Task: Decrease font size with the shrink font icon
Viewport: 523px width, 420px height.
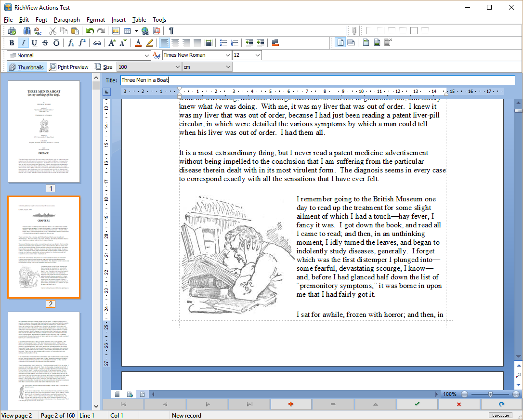Action: [123, 43]
